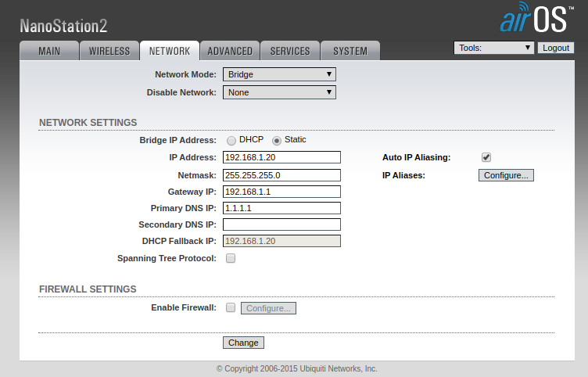588x377 pixels.
Task: Tick the Enable Firewall checkbox
Action: click(x=231, y=308)
